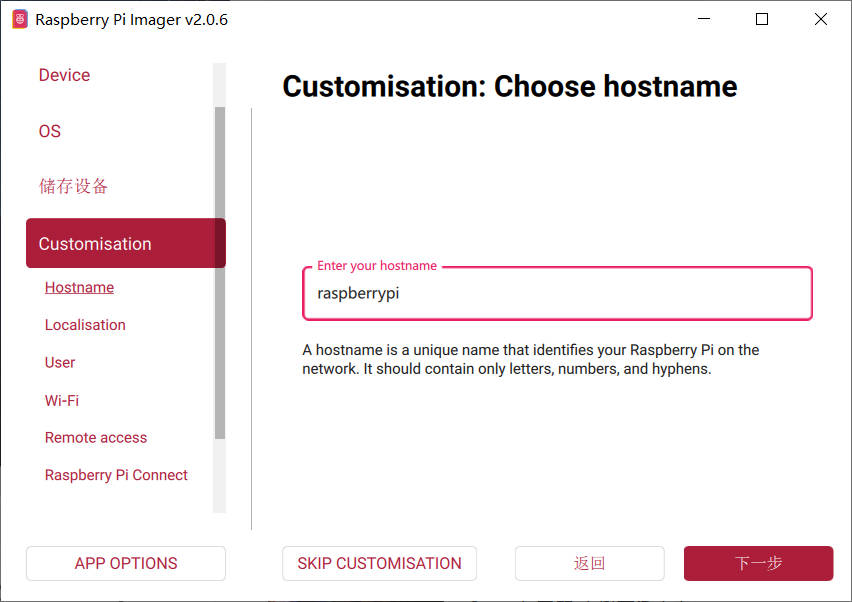Go to the OS step
Screen dimensions: 852x602
(49, 131)
